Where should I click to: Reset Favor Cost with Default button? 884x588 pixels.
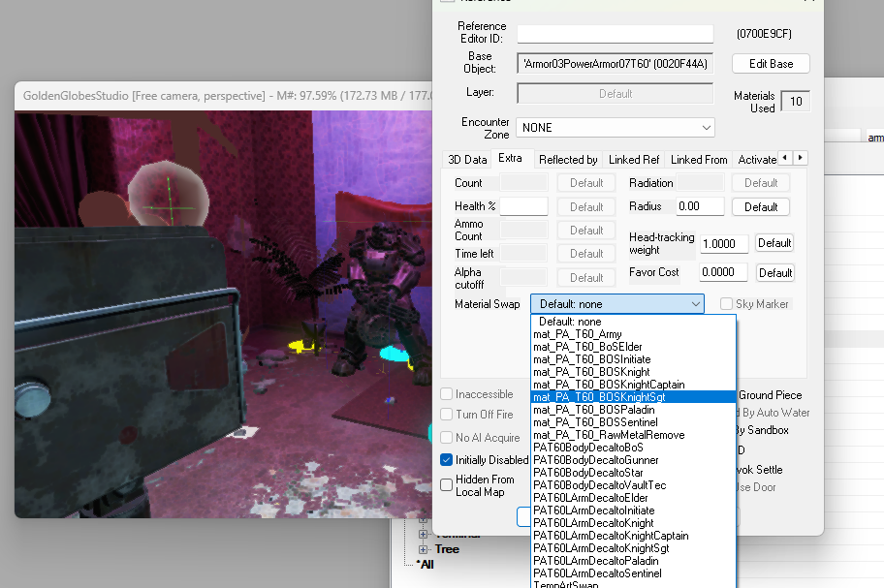[x=775, y=273]
